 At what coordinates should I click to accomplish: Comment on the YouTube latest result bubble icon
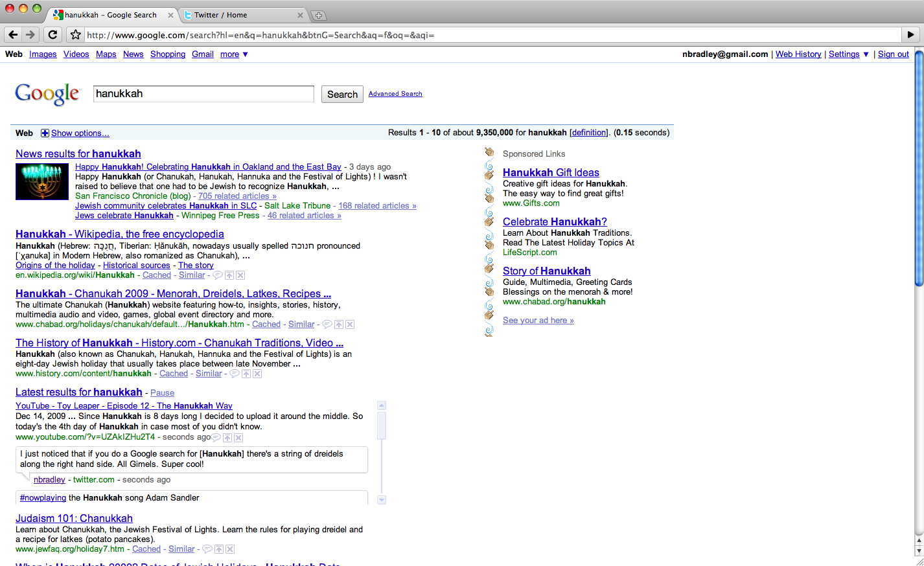216,438
